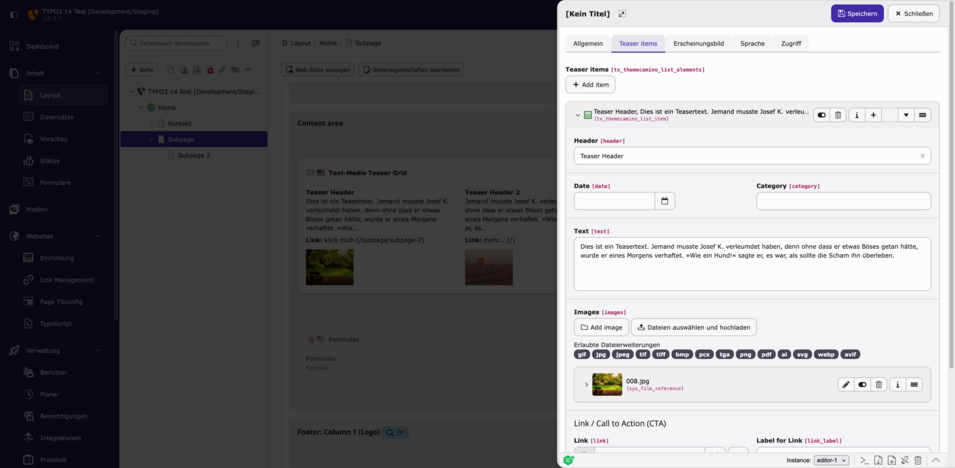Toggle page tree panel layout icon
Image resolution: width=955 pixels, height=468 pixels.
click(x=256, y=43)
